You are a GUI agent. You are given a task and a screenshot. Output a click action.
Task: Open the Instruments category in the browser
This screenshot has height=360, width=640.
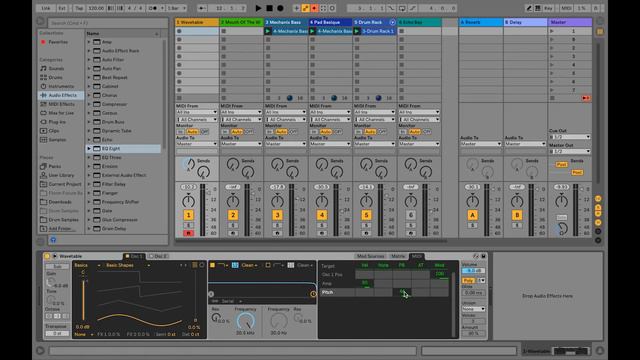tap(61, 87)
